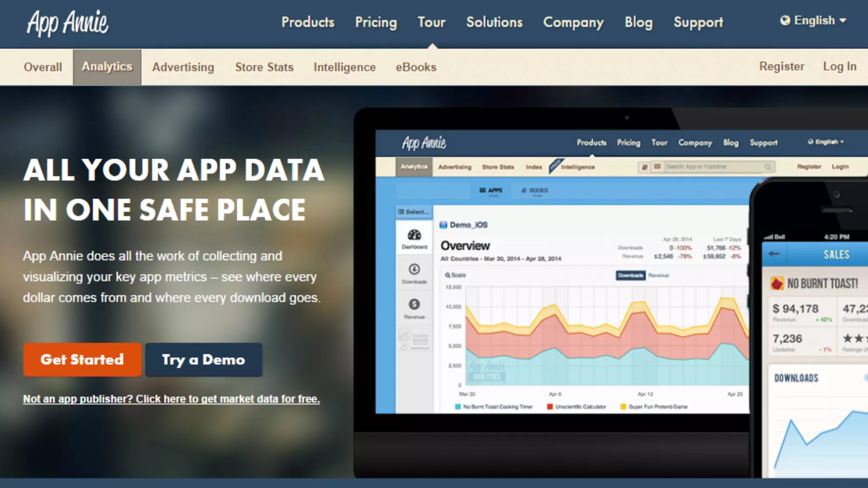Click the Log In link
Screen dimensions: 868x488
(840, 67)
